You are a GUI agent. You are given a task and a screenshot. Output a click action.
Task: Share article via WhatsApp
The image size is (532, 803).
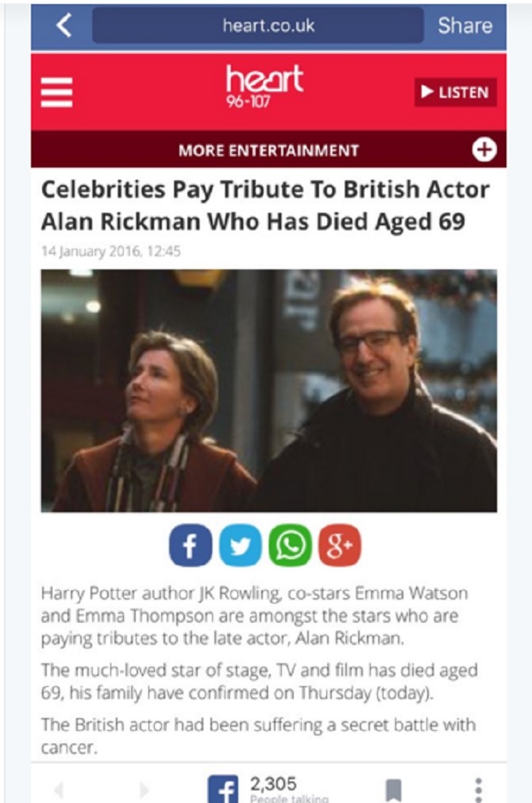click(x=290, y=545)
